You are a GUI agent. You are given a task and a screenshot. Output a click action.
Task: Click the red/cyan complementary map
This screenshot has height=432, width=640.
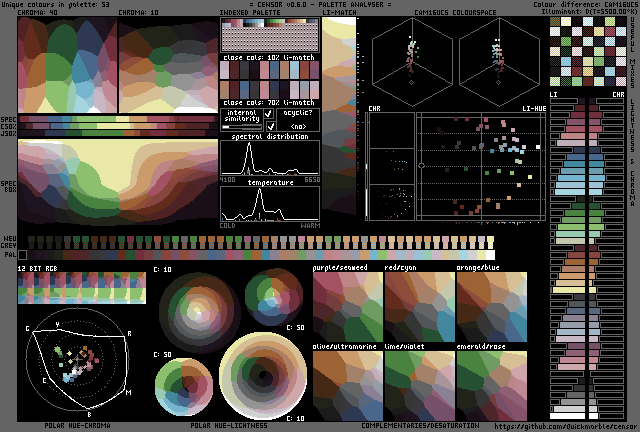pos(420,307)
